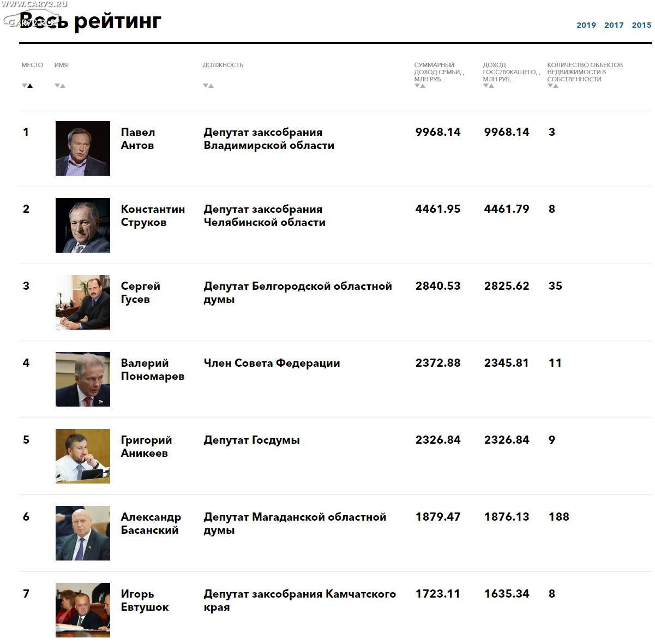Open Игорь Евтушок photo
This screenshot has height=644, width=655.
pyautogui.click(x=83, y=610)
